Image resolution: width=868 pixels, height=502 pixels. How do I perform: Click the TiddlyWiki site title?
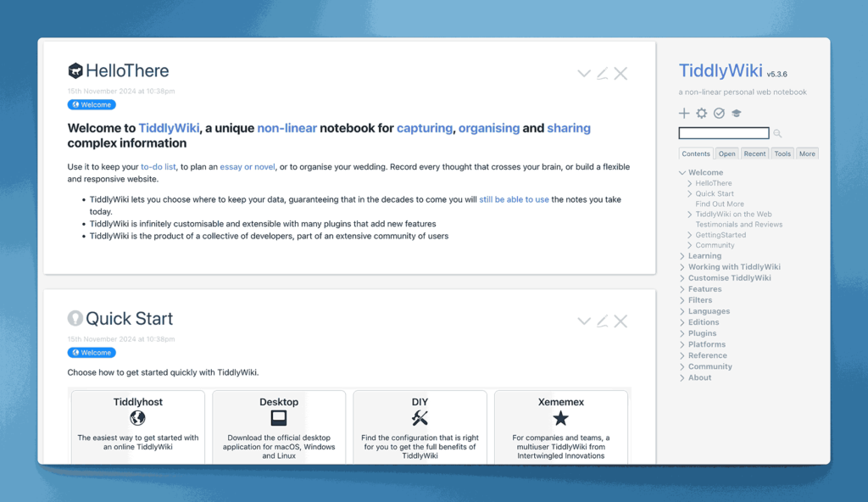[721, 70]
